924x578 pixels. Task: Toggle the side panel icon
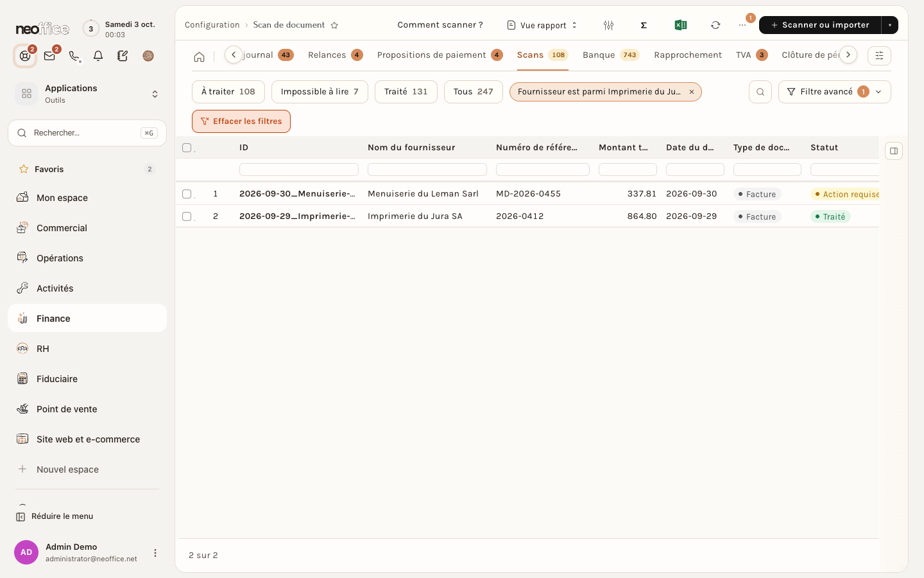(x=894, y=151)
